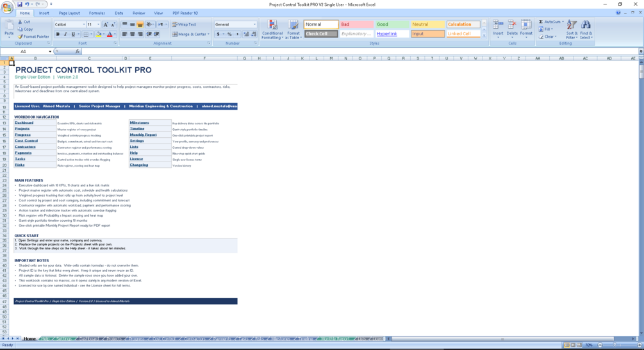The image size is (644, 350).
Task: Toggle Top Align
Action: coord(124,24)
